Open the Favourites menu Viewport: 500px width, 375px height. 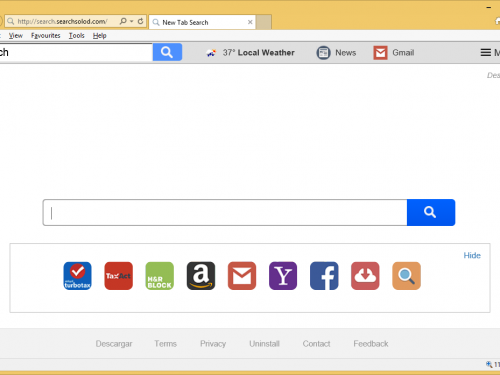coord(46,36)
